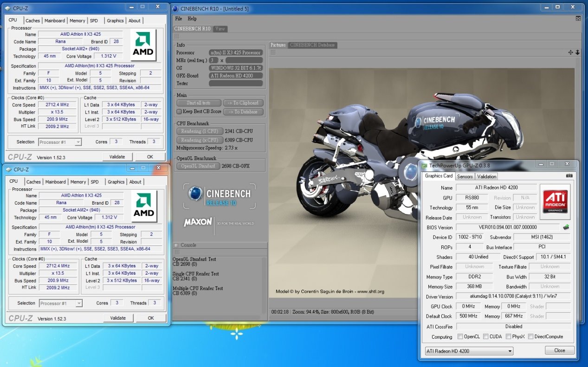Click the camera screenshot icon in GPU-Z

coord(569,176)
